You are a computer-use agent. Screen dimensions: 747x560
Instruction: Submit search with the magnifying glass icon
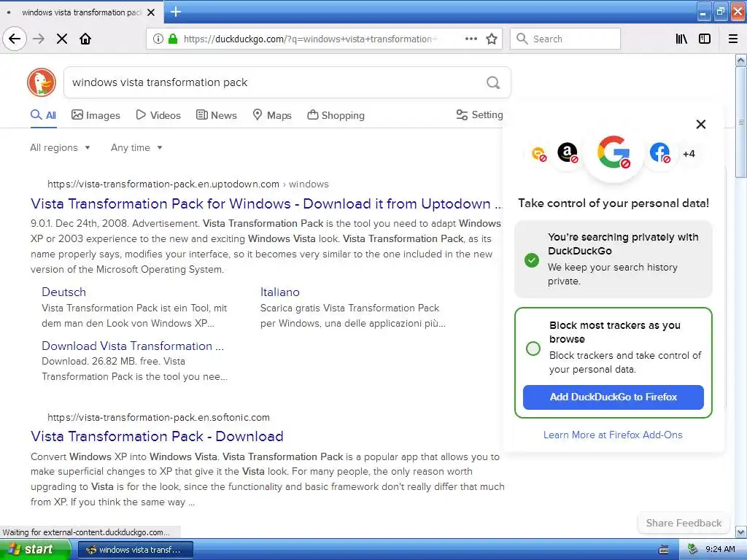point(493,82)
